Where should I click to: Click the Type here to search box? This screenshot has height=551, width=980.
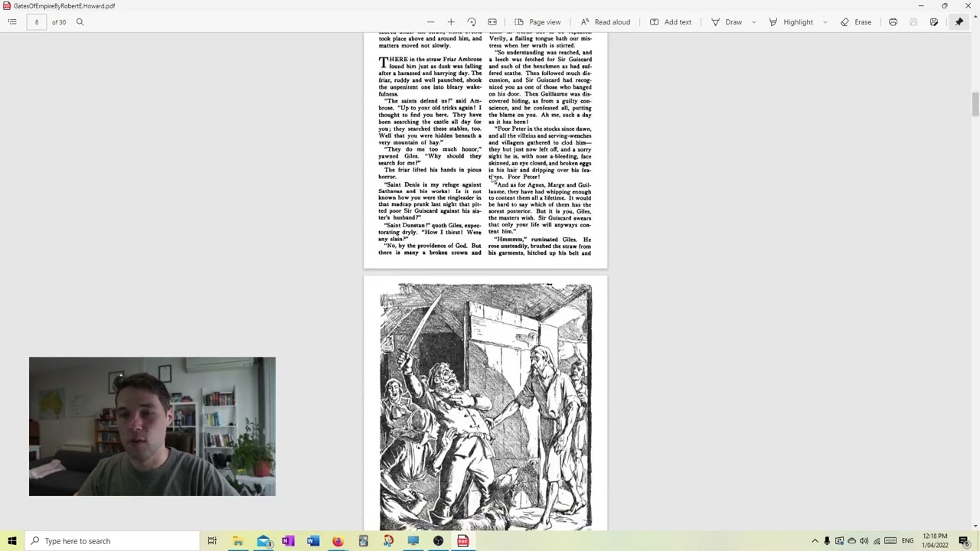click(111, 541)
